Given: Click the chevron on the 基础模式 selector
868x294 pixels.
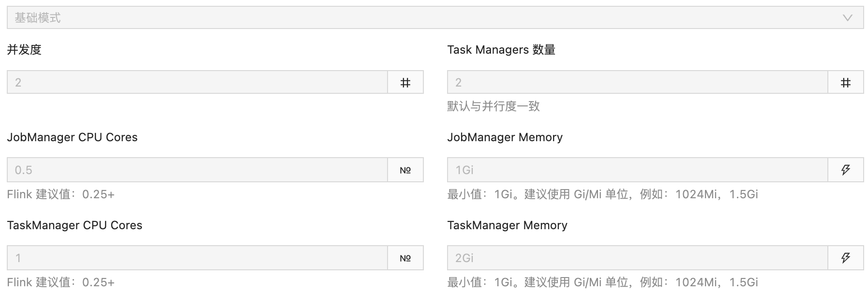Looking at the screenshot, I should [846, 18].
